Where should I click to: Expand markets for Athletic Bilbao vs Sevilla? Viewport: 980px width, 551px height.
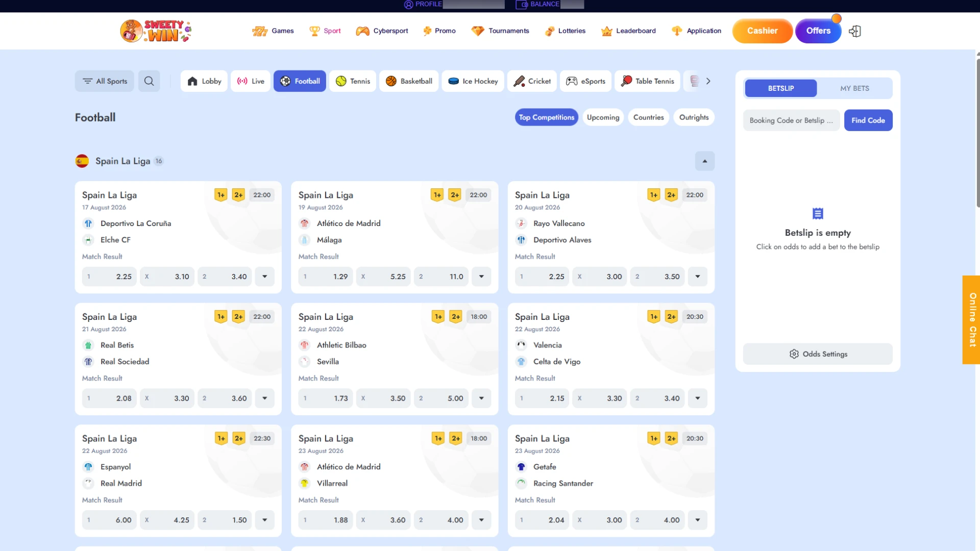(x=481, y=398)
